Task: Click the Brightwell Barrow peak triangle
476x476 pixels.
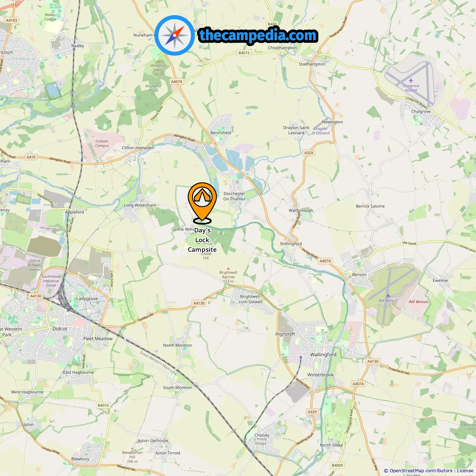Action: (228, 268)
